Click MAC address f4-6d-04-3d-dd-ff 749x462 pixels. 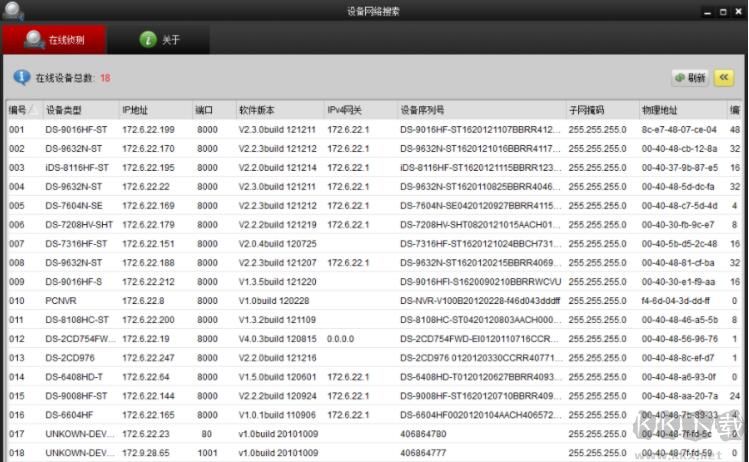[675, 301]
